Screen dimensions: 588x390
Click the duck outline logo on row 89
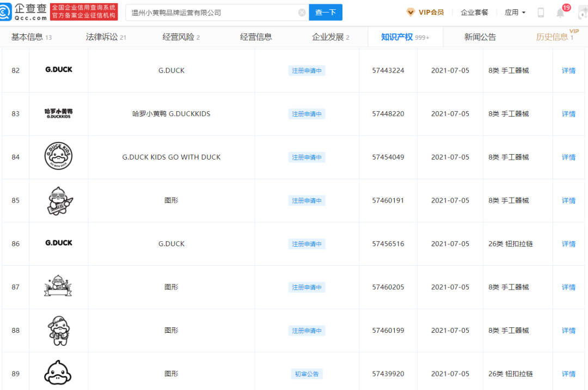(59, 373)
